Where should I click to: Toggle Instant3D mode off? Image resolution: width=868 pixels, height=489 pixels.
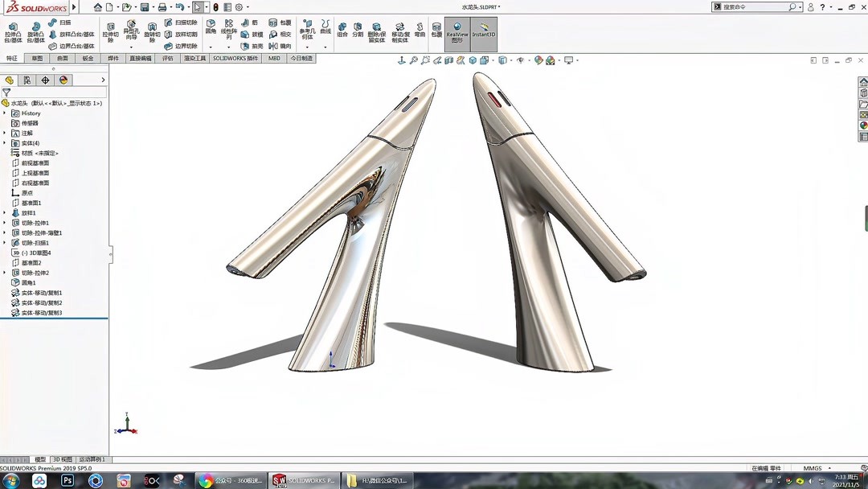click(484, 32)
